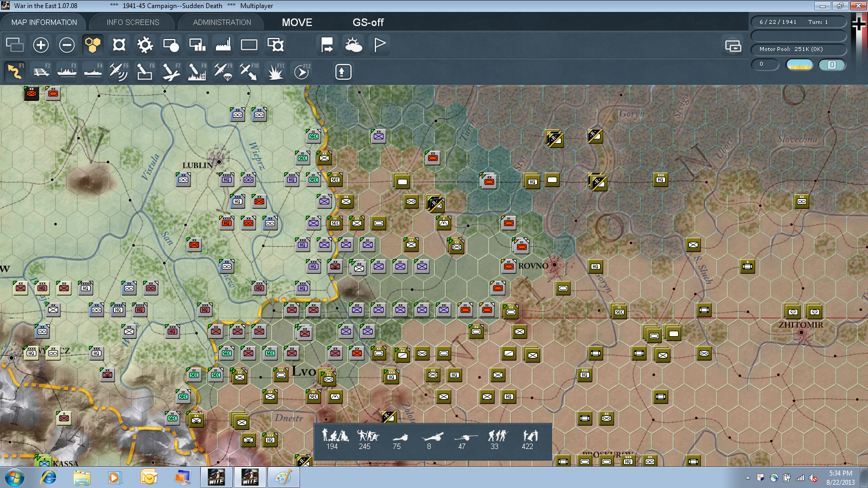Click the GS-off label

(368, 22)
